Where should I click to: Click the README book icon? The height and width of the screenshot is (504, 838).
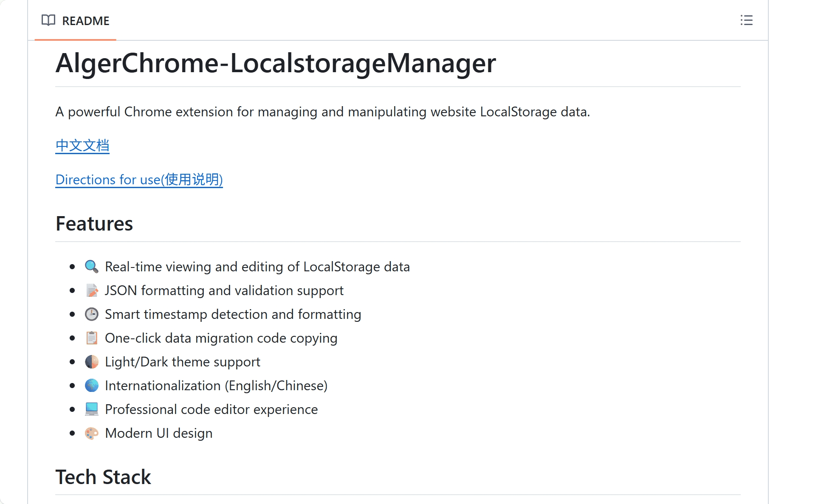click(48, 20)
